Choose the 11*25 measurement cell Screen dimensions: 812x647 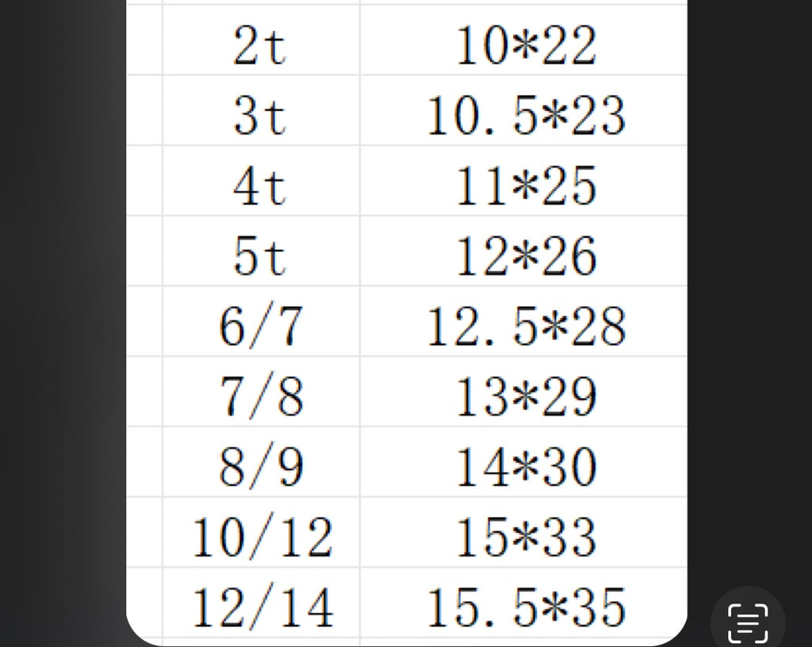click(523, 181)
